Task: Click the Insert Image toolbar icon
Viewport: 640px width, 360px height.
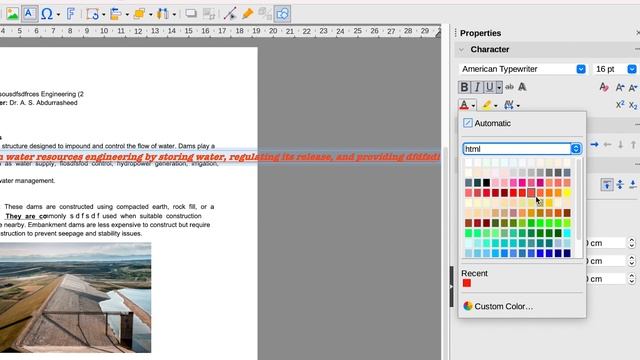Action: (12, 14)
